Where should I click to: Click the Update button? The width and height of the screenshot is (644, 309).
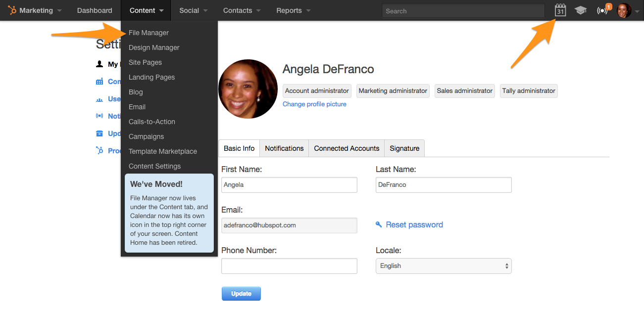tap(241, 294)
